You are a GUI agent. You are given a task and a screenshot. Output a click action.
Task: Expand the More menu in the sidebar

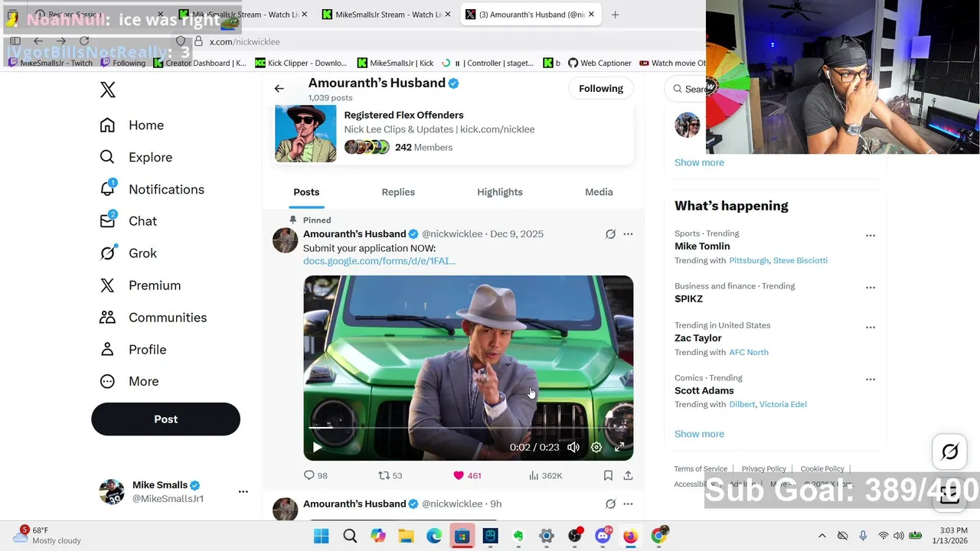click(x=129, y=381)
